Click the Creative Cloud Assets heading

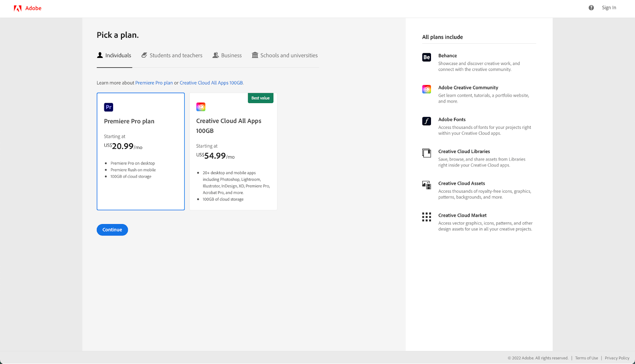click(x=462, y=184)
